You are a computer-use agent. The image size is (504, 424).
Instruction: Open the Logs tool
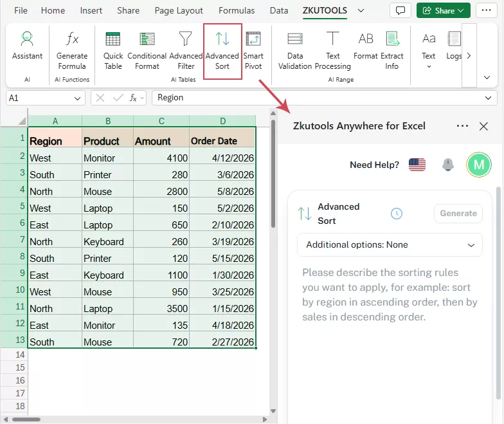point(454,46)
